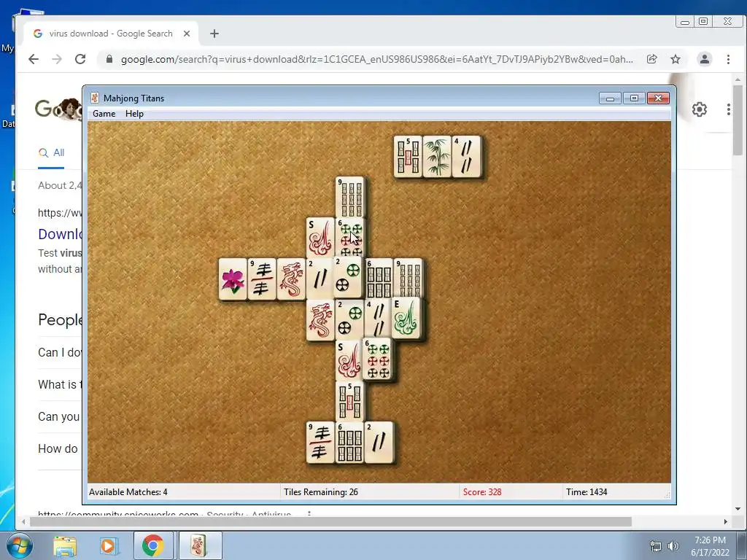The width and height of the screenshot is (747, 560).
Task: Select the S wind tile beside the upper 6 circles
Action: pyautogui.click(x=321, y=238)
